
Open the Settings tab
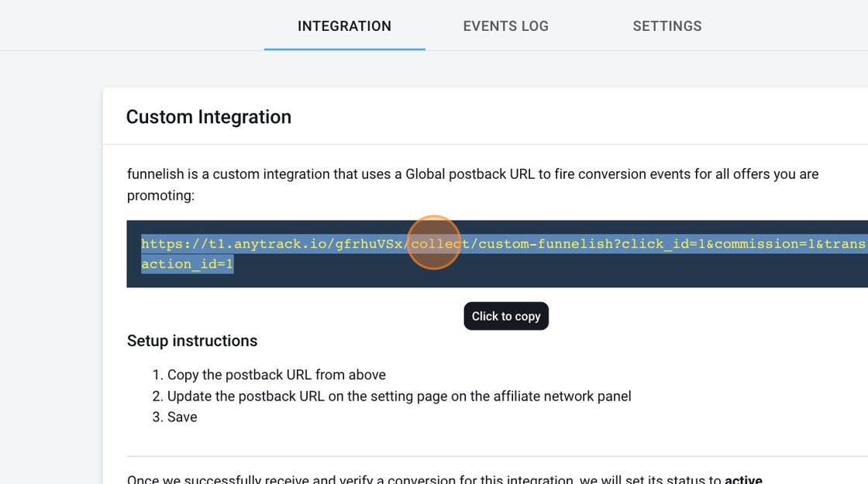(x=667, y=26)
